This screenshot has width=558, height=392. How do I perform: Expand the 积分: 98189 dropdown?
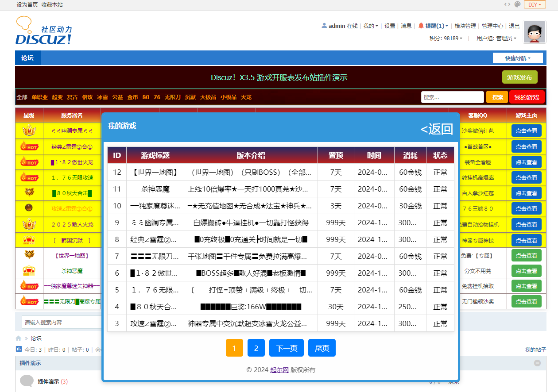(446, 38)
